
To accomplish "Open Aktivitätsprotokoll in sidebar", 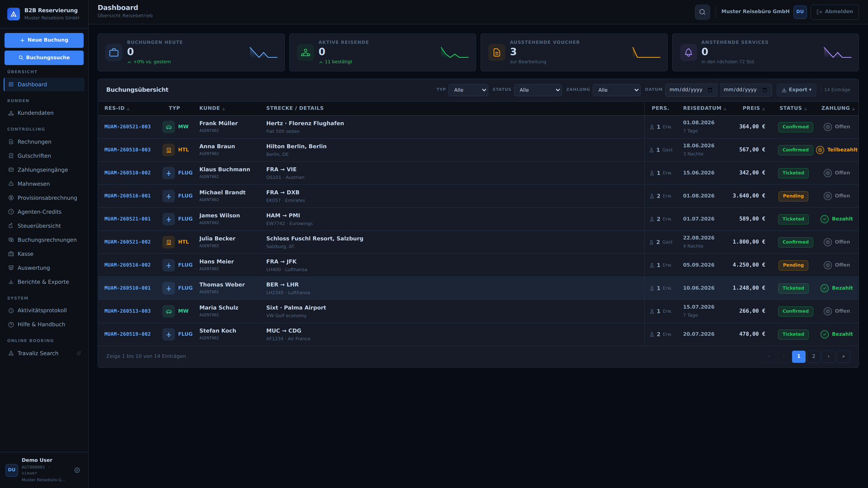I will pyautogui.click(x=44, y=310).
